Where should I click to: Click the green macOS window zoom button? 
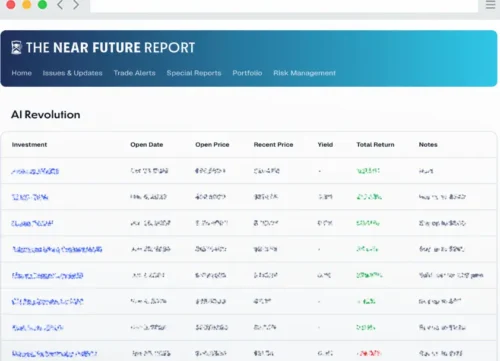click(x=42, y=4)
